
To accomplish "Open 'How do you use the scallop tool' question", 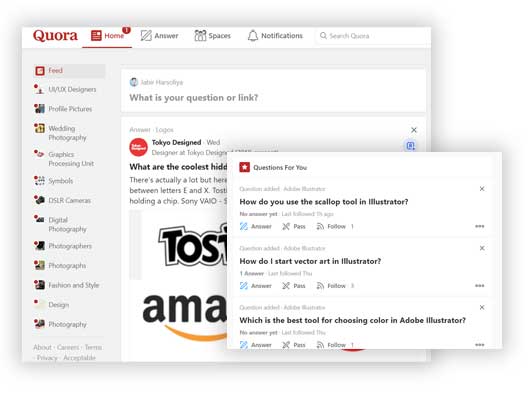I will 324,202.
